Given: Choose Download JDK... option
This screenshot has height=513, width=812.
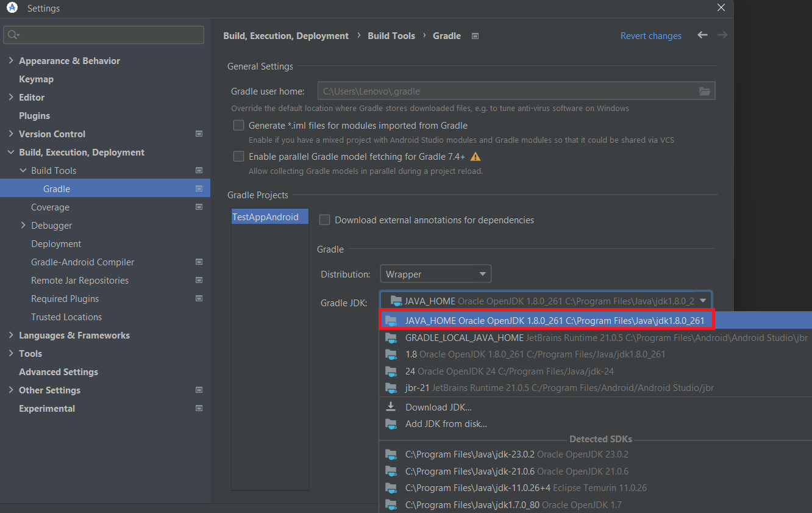Looking at the screenshot, I should (x=596, y=407).
